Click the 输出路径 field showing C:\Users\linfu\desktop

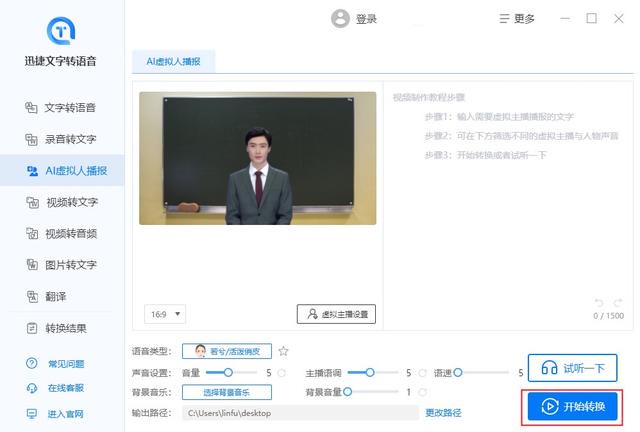tap(300, 413)
